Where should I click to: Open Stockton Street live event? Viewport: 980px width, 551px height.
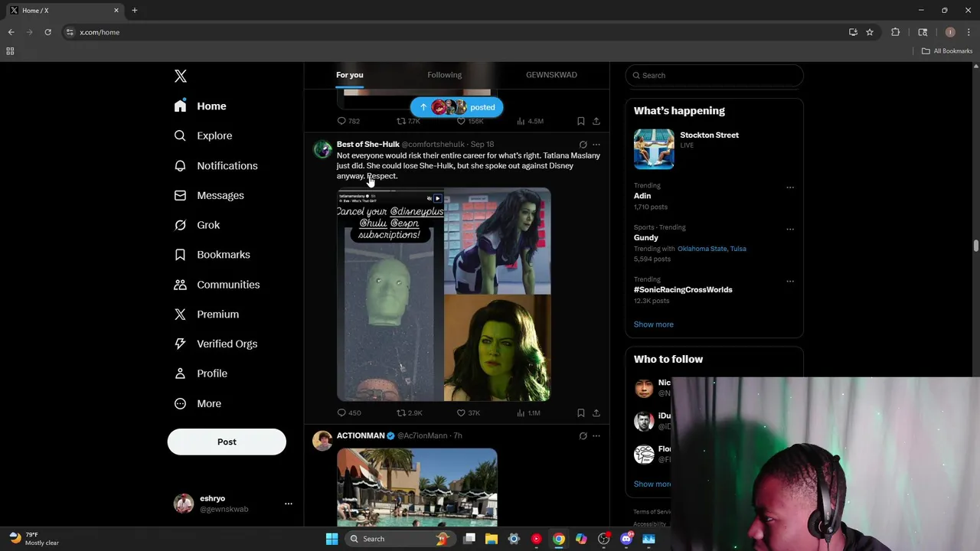tap(714, 149)
